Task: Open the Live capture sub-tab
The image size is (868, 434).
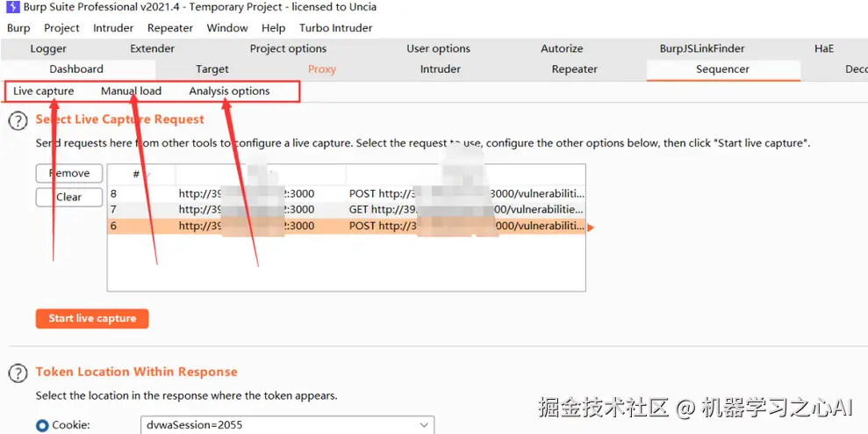Action: point(43,90)
